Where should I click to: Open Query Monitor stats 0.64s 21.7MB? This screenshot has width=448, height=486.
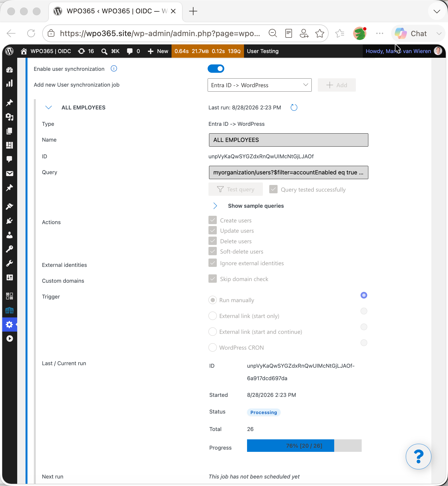[x=208, y=51]
